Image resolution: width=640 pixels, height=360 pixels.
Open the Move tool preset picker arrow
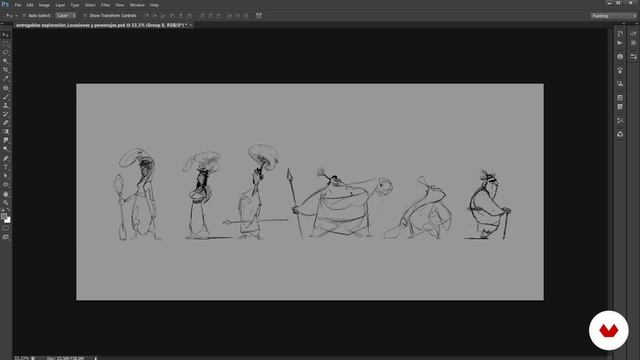[16, 16]
